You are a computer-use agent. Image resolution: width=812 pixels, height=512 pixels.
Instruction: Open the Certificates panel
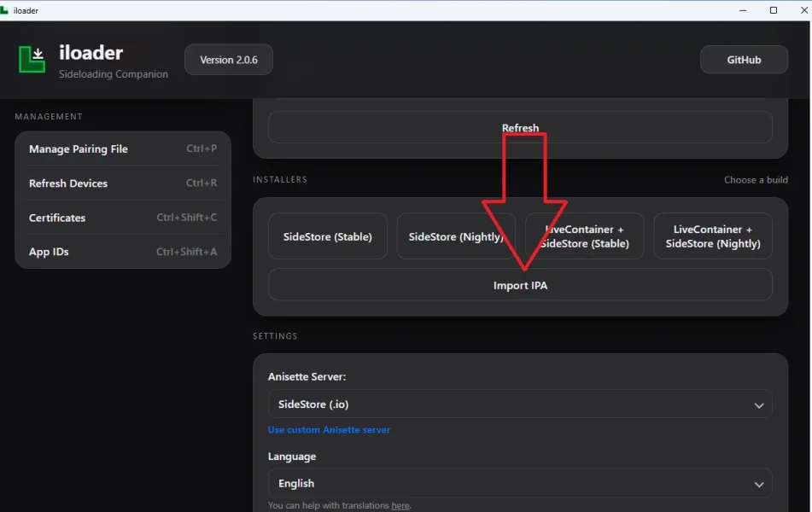pyautogui.click(x=56, y=217)
